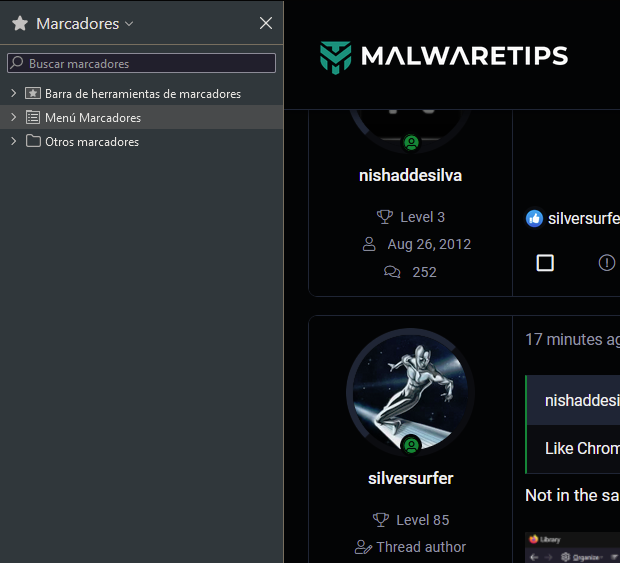Select the Menú Marcadores tree row
The width and height of the screenshot is (620, 563).
click(142, 117)
